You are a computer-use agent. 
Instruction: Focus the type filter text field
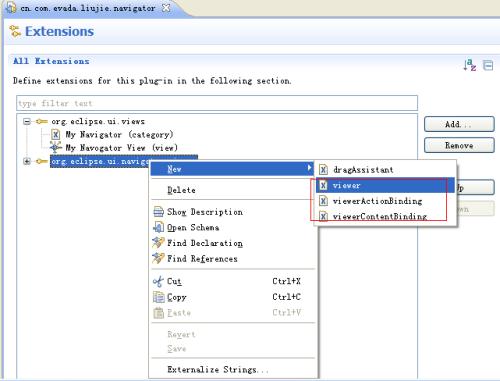click(x=217, y=103)
